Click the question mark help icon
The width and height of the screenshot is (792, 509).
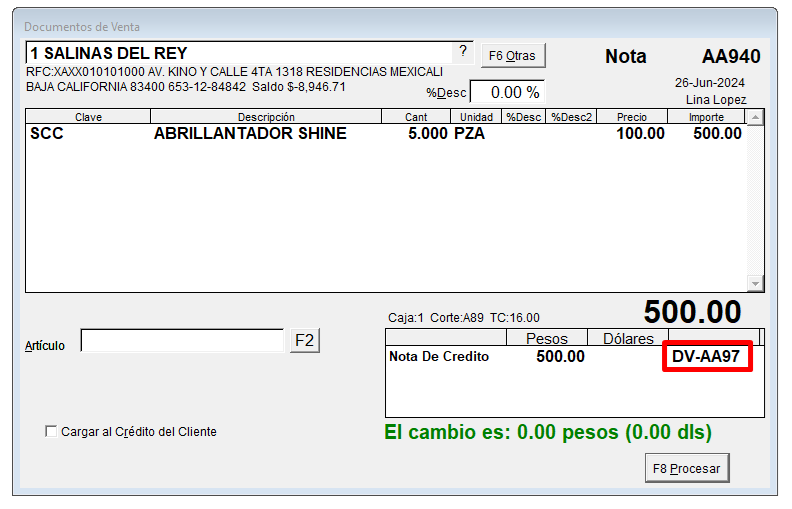pyautogui.click(x=462, y=52)
